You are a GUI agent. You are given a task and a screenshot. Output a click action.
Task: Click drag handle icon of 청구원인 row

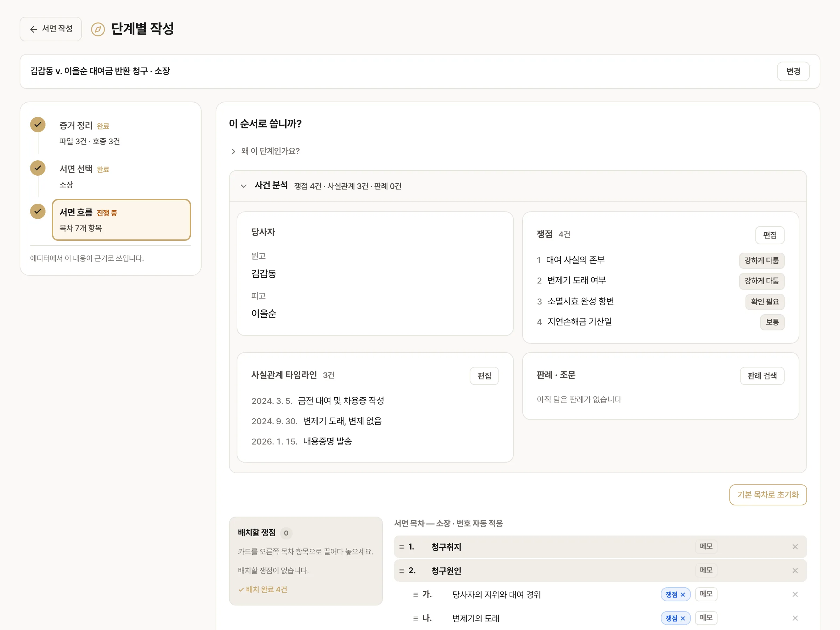tap(401, 571)
